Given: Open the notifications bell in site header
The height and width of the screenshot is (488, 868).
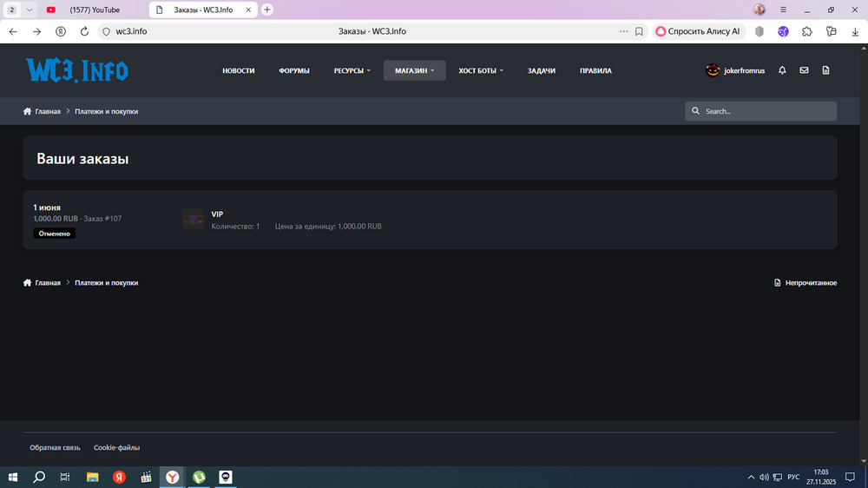Looking at the screenshot, I should [x=782, y=70].
